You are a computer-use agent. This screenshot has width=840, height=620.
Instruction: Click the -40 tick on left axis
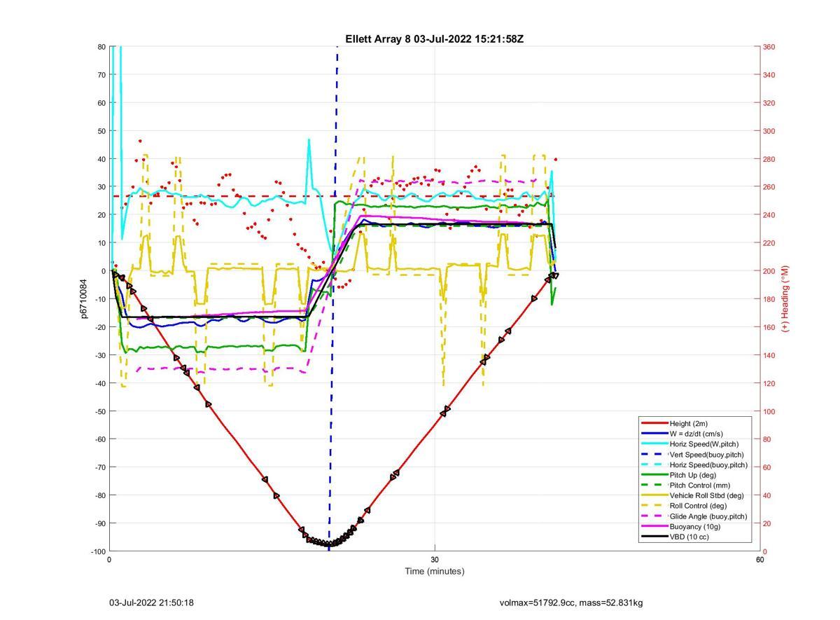[x=99, y=383]
